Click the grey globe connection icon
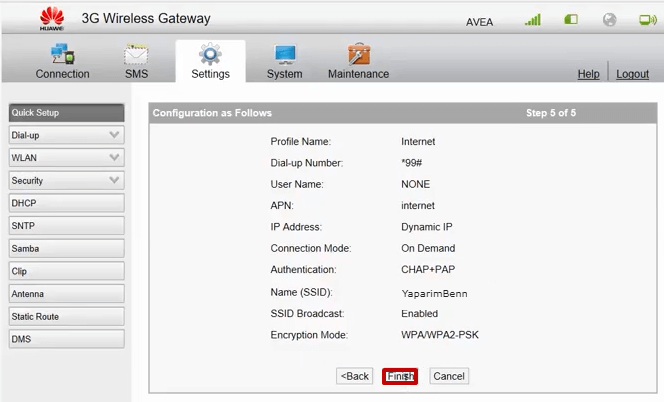This screenshot has width=664, height=402. point(609,19)
